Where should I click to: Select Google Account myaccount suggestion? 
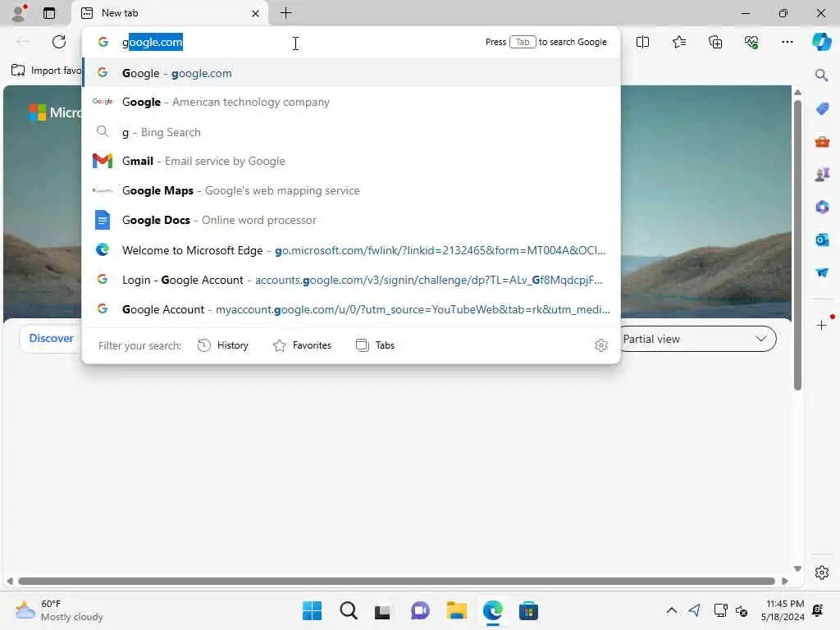351,309
